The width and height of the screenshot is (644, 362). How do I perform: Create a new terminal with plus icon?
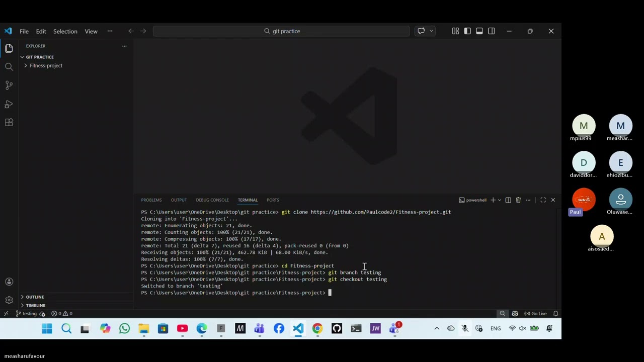tap(493, 200)
